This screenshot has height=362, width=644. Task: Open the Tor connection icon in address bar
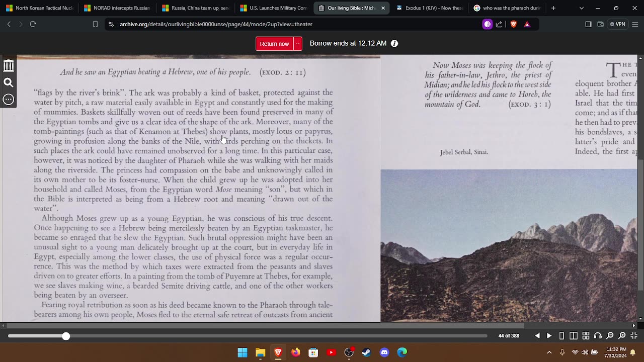click(x=487, y=24)
